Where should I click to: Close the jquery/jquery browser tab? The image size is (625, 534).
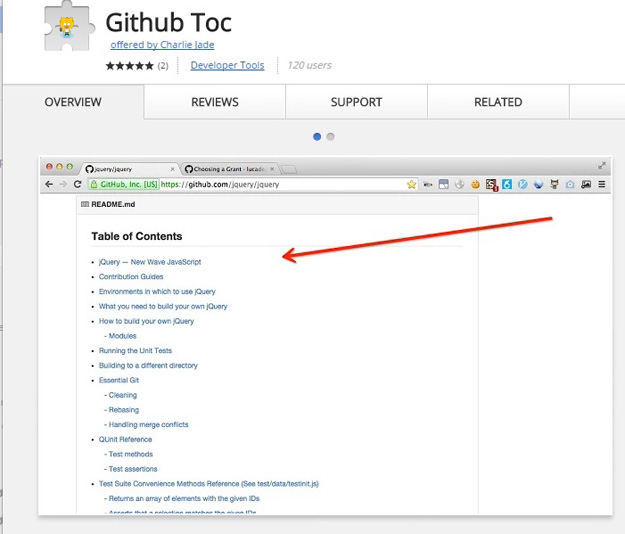pyautogui.click(x=173, y=169)
